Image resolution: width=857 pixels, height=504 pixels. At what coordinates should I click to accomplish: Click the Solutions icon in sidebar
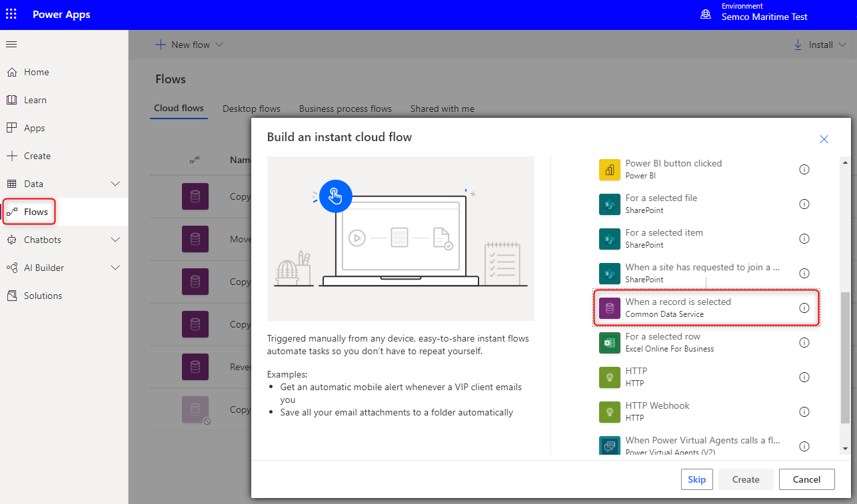(11, 296)
